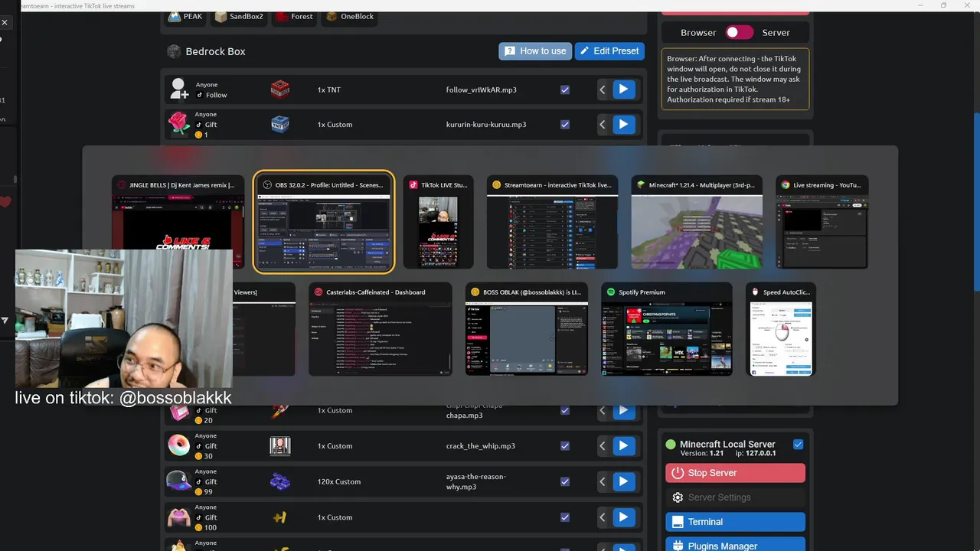This screenshot has height=551, width=980.
Task: Click the sound file text crack_the_whip.mp3
Action: (480, 445)
